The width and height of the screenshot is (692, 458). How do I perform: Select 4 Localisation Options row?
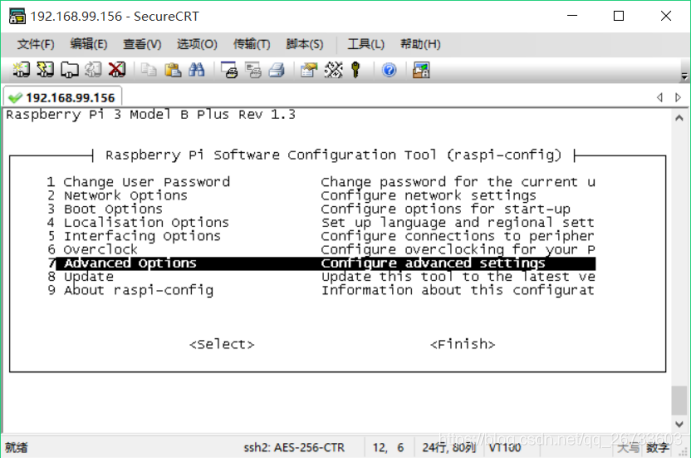(x=321, y=222)
